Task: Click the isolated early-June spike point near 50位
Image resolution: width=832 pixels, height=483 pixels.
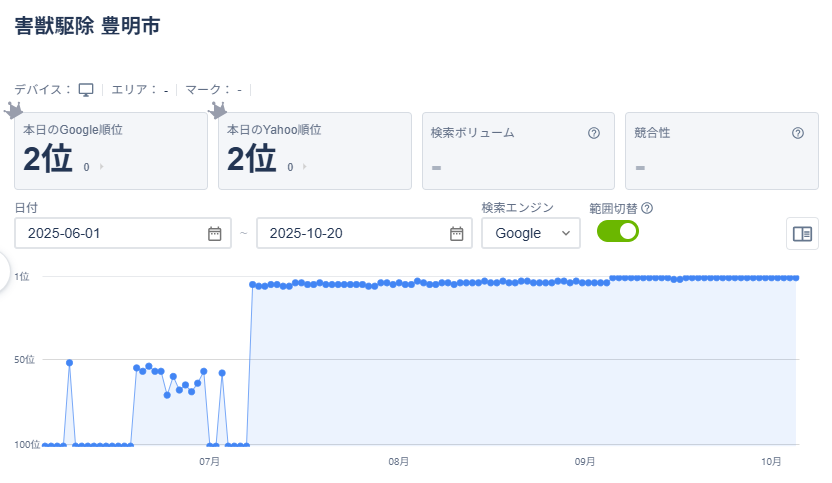Action: coord(69,362)
